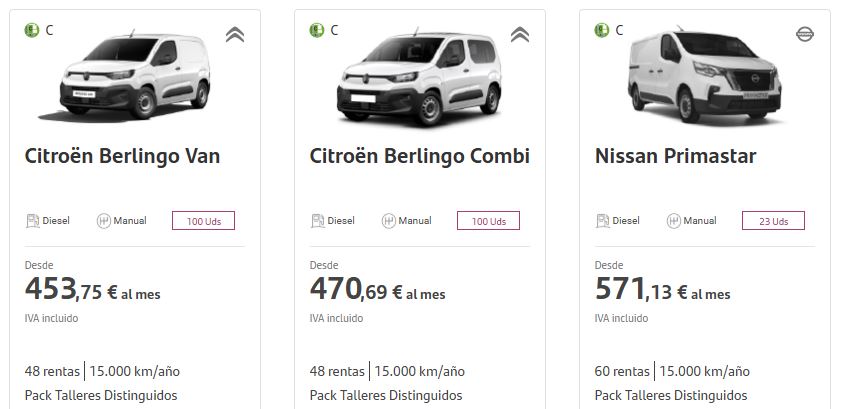Click the Manual gearbox icon on Berlingo Combi
Viewport: 842px width, 409px height.
[x=389, y=221]
